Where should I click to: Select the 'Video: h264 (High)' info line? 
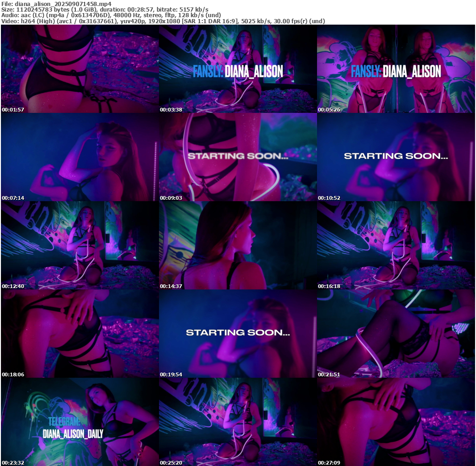(163, 21)
